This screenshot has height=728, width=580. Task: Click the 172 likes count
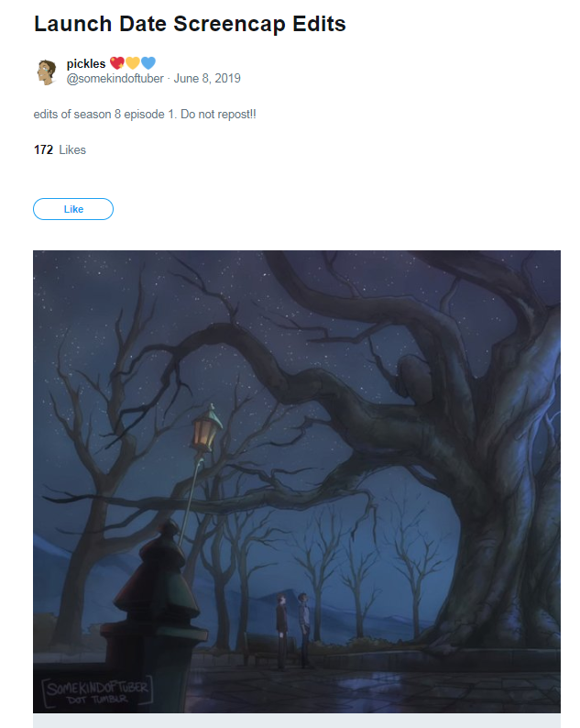point(43,150)
